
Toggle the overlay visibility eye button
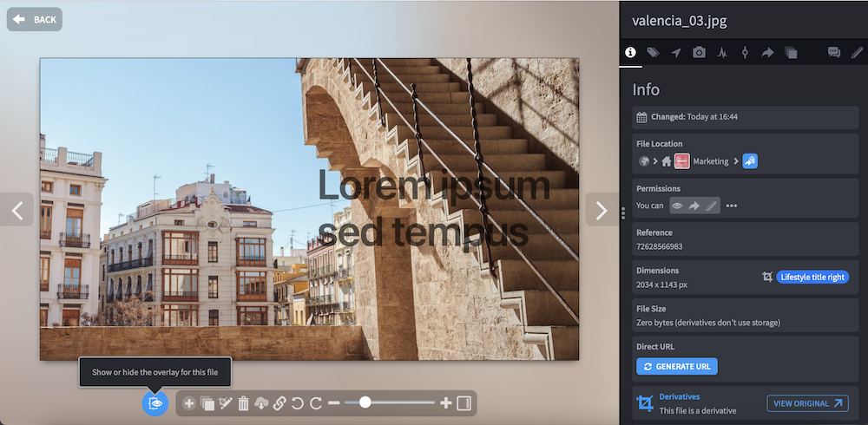click(x=155, y=403)
